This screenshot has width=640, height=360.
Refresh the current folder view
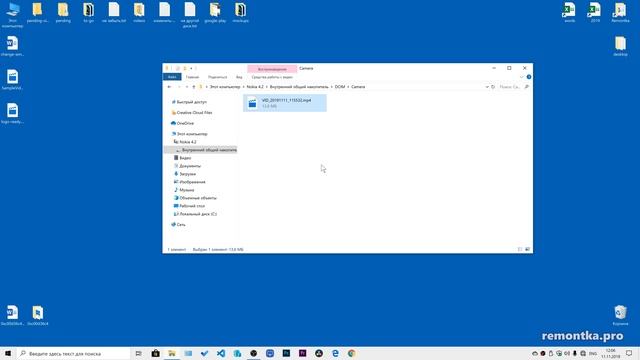click(x=493, y=87)
